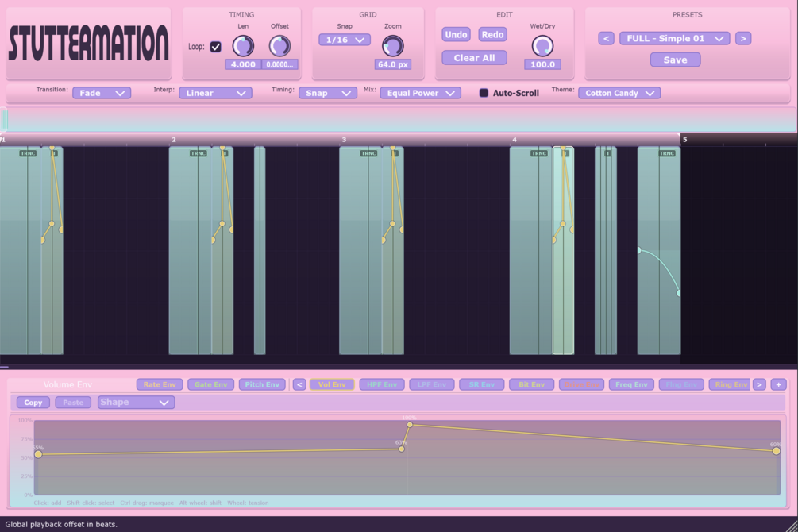Enable the Auto-Scroll checkbox
This screenshot has height=532, width=798.
pyautogui.click(x=484, y=93)
